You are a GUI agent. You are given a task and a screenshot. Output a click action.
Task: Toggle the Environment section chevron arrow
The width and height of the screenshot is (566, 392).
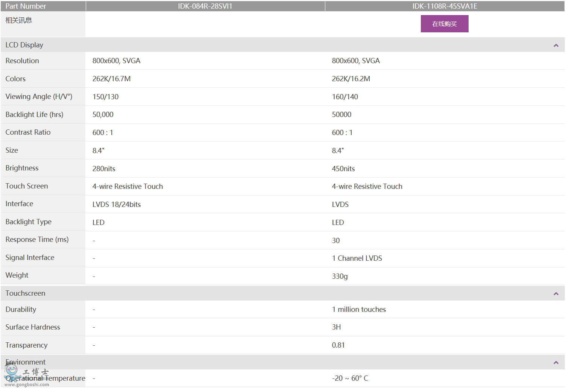[x=555, y=363]
